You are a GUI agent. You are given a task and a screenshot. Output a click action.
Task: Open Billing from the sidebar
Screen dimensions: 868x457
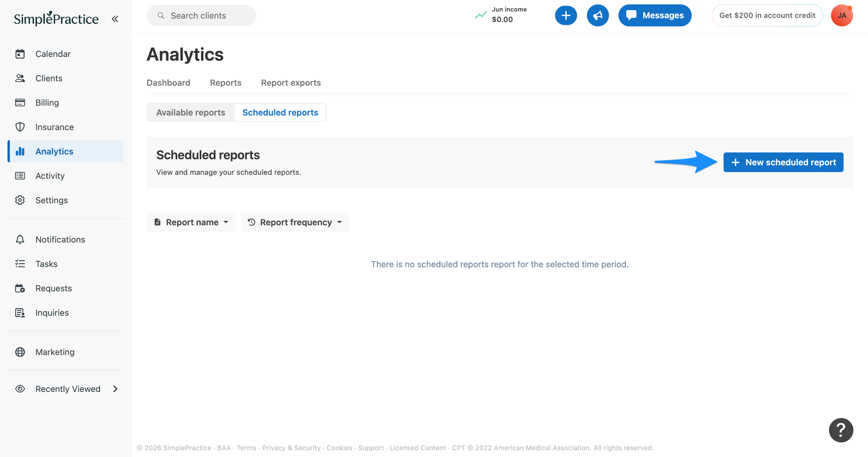(65, 103)
